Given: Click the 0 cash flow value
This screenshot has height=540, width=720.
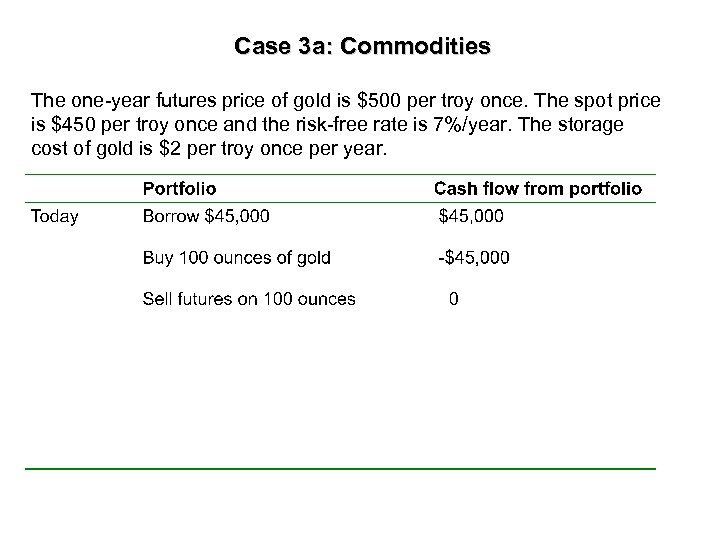Looking at the screenshot, I should pos(454,299).
